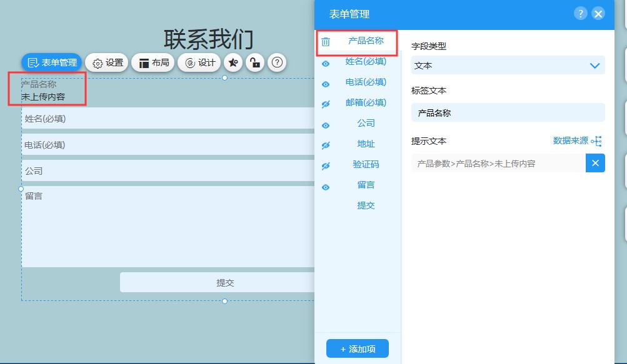This screenshot has width=627, height=364.
Task: Open the 布局 layout options
Action: pyautogui.click(x=153, y=62)
